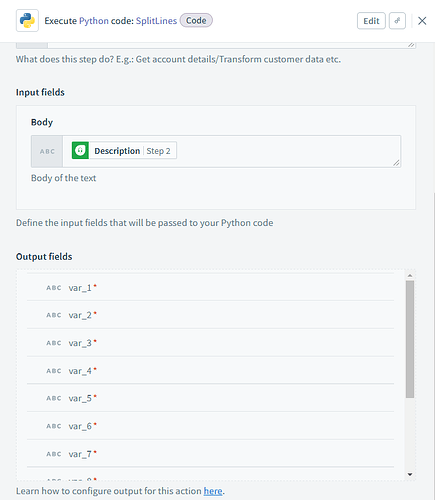Screen dimensions: 435x500
Task: Open the 'here' documentation link
Action: (x=213, y=491)
